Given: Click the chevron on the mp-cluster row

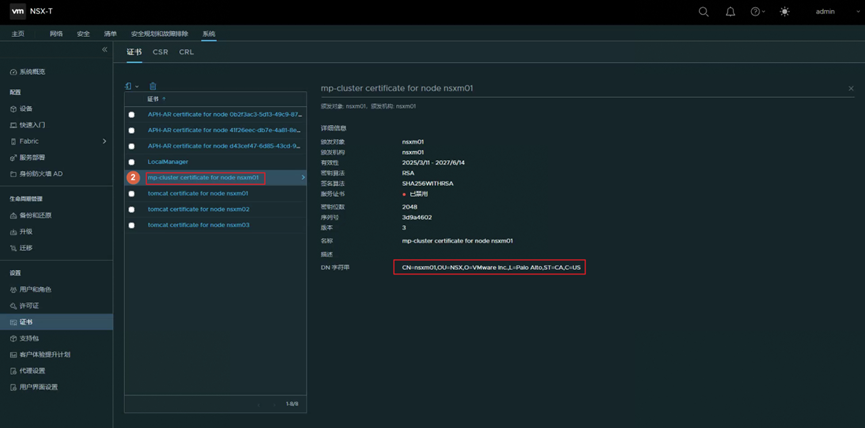Looking at the screenshot, I should click(302, 178).
